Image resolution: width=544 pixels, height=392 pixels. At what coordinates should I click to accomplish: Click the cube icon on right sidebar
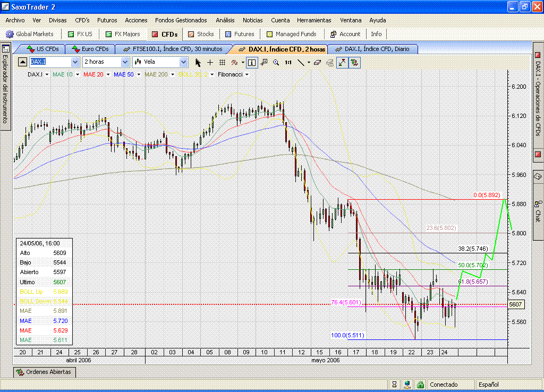pyautogui.click(x=538, y=176)
